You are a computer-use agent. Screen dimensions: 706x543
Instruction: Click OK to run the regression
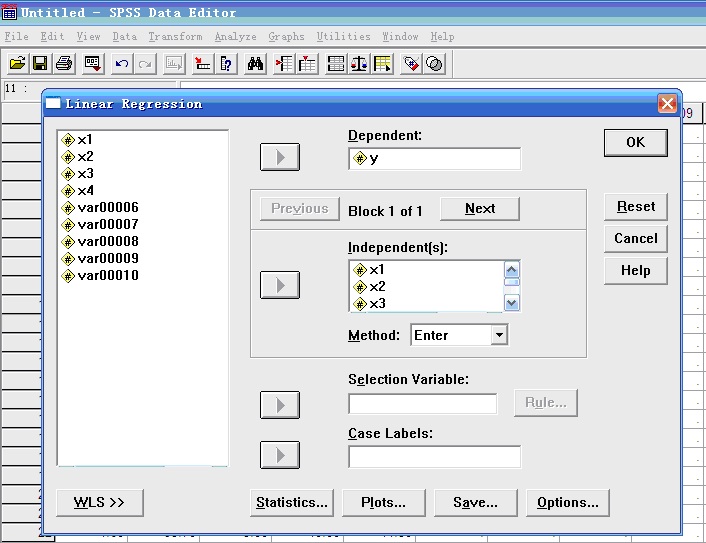[x=635, y=142]
